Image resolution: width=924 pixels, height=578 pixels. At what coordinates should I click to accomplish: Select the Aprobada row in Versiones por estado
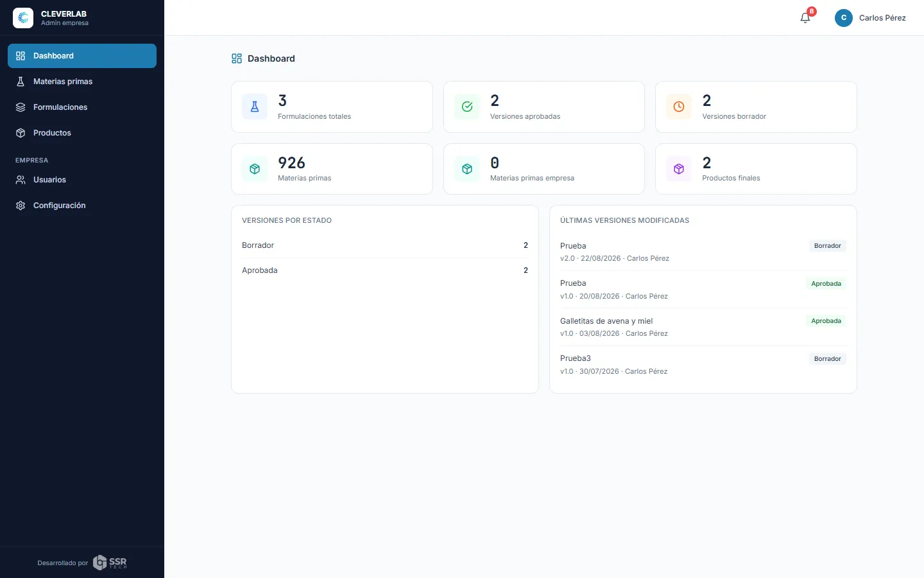pyautogui.click(x=385, y=270)
